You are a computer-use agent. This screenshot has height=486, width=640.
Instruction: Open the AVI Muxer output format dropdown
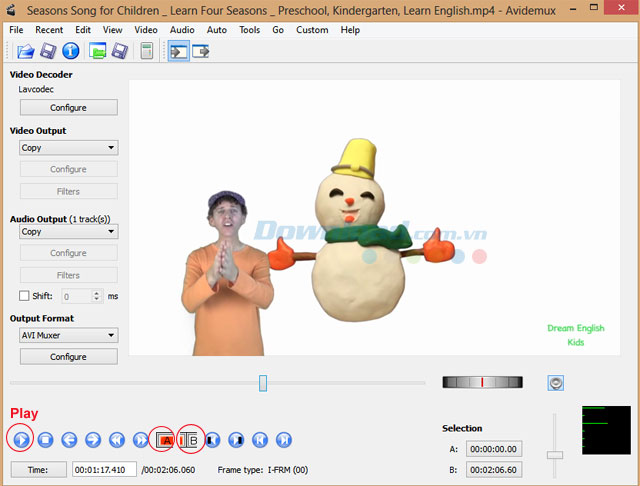[69, 336]
